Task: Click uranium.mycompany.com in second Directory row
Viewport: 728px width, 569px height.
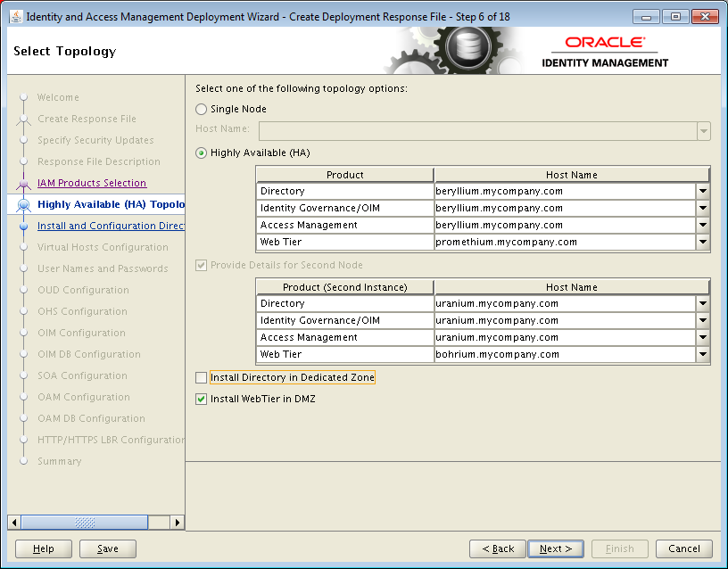Action: [565, 303]
